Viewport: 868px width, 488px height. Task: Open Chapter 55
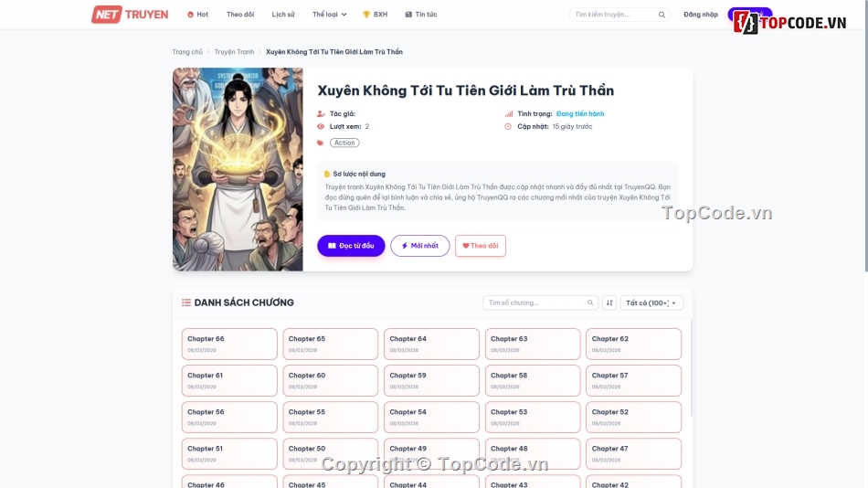[x=331, y=417]
